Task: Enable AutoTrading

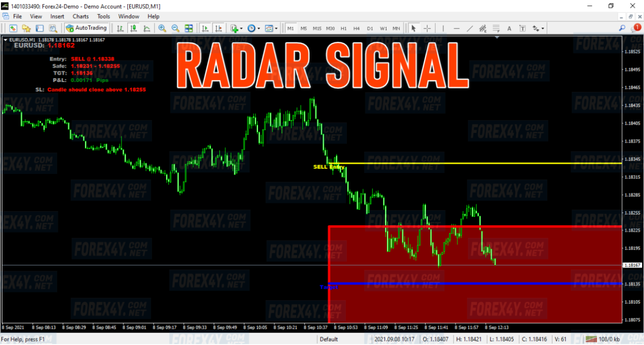Action: (x=86, y=28)
